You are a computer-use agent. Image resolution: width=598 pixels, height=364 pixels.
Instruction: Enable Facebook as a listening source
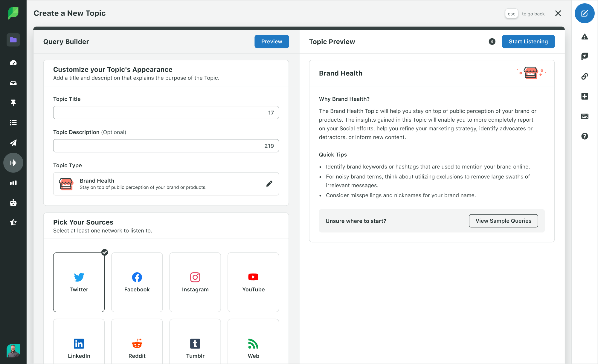click(137, 282)
